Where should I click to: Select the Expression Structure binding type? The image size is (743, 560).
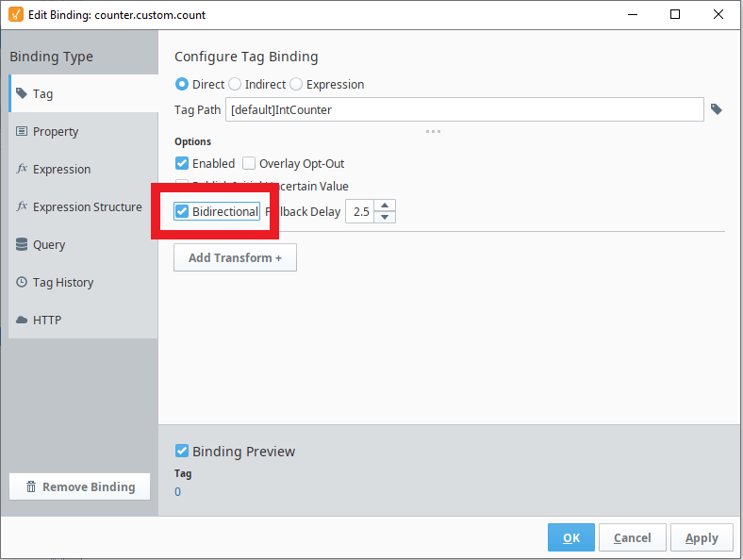point(83,206)
